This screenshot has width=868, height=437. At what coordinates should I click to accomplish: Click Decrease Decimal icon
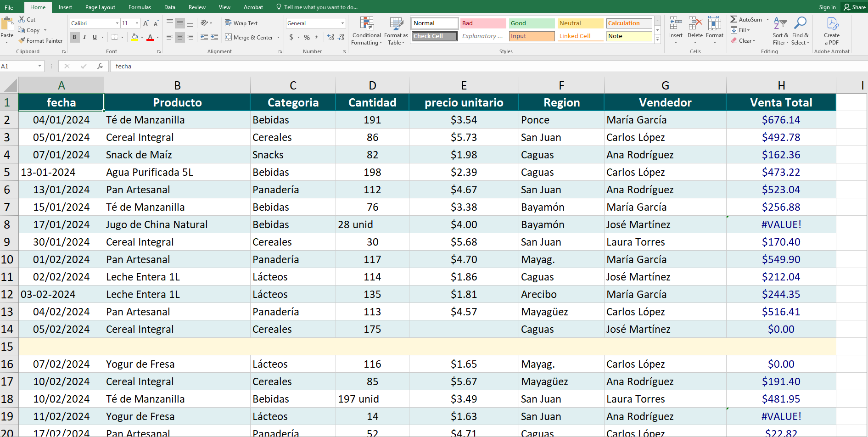(x=341, y=37)
